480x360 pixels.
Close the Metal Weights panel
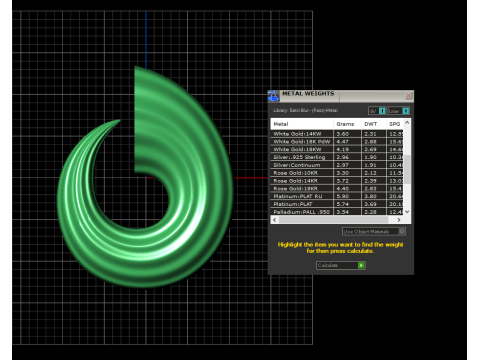coord(408,96)
